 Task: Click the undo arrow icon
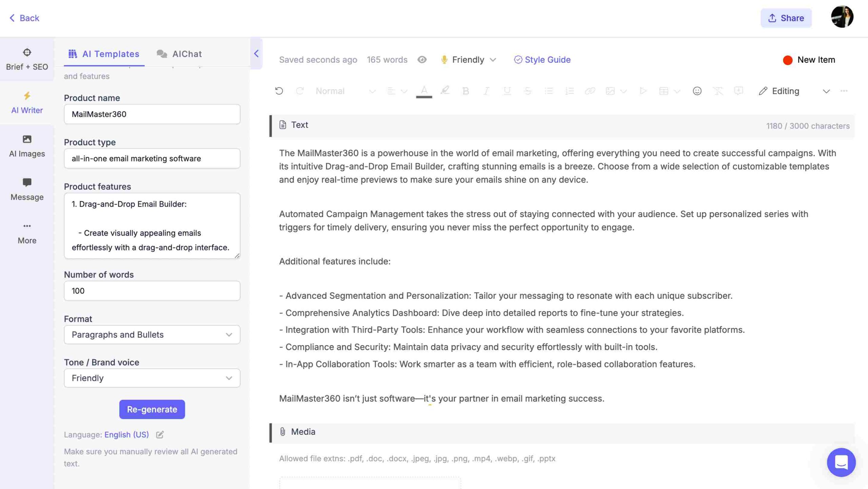pyautogui.click(x=278, y=91)
